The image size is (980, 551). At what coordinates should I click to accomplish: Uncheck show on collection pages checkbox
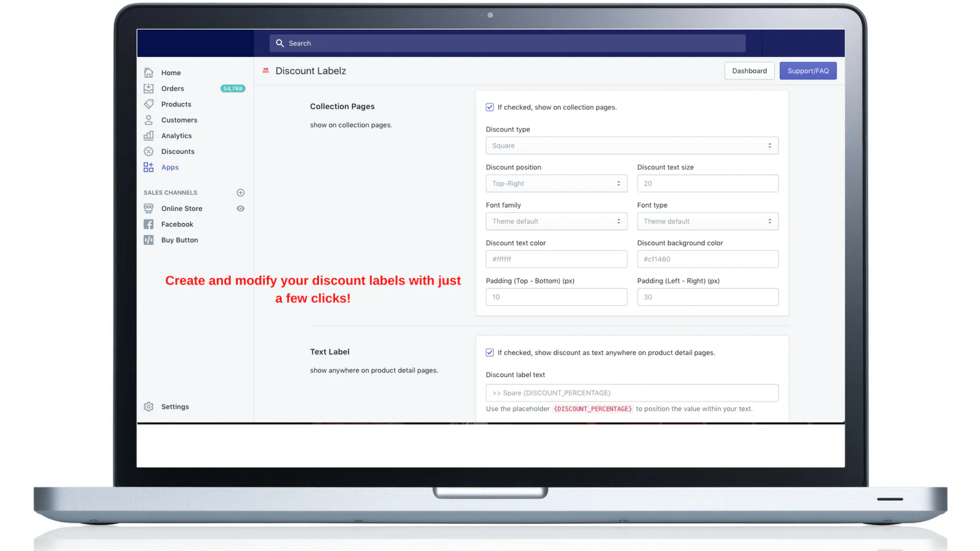[x=490, y=107]
